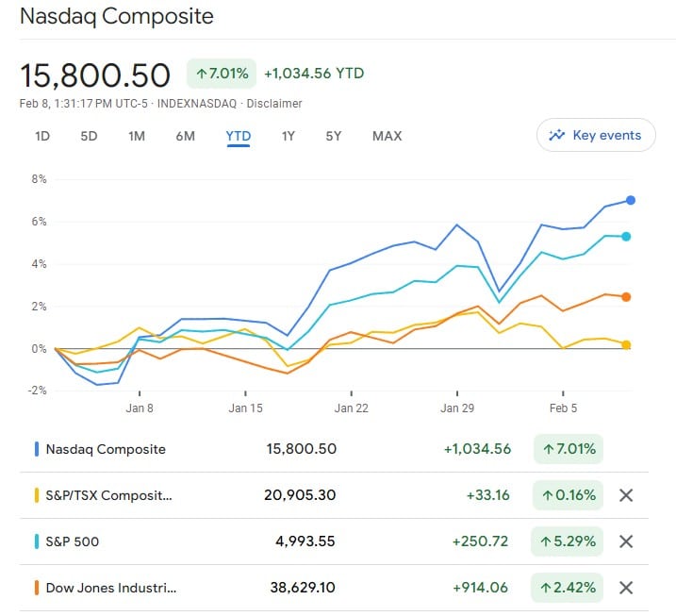Click the -2% y-axis label
Viewport: 676px width, 616px height.
click(x=37, y=391)
